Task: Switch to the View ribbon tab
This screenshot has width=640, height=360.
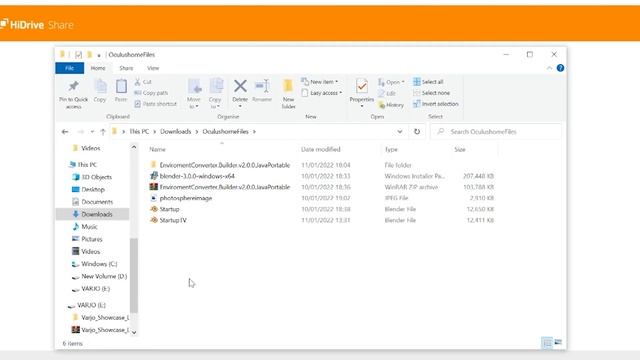Action: tap(153, 68)
